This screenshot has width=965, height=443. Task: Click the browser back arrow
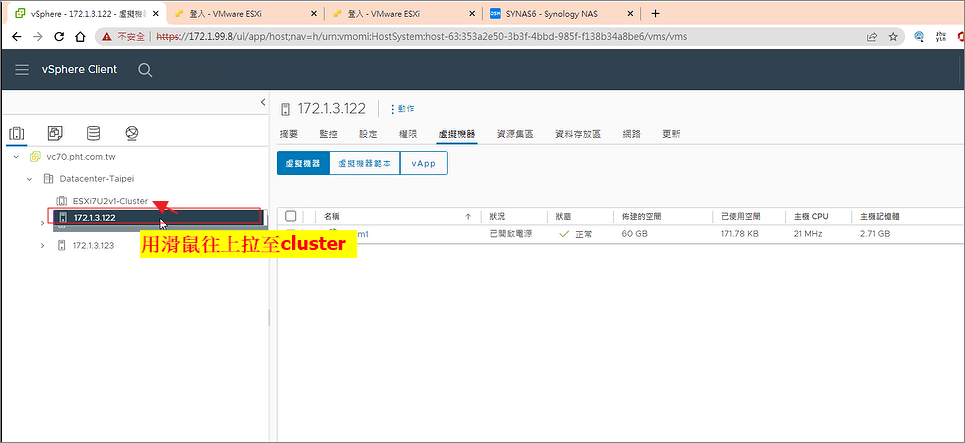[x=17, y=37]
